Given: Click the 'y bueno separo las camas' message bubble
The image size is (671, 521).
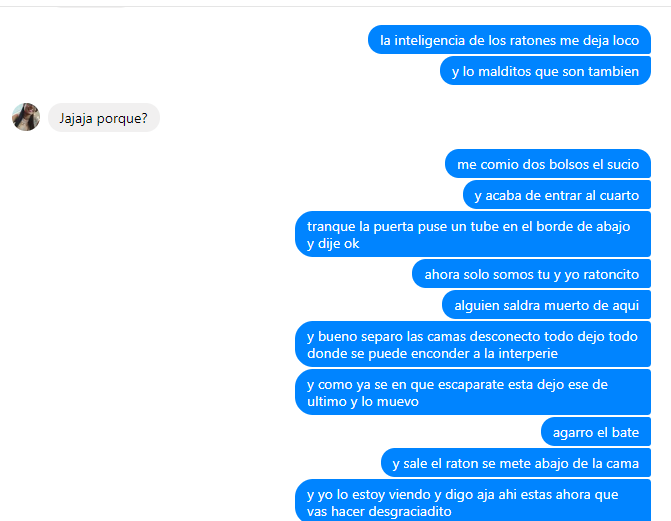Looking at the screenshot, I should 473,344.
